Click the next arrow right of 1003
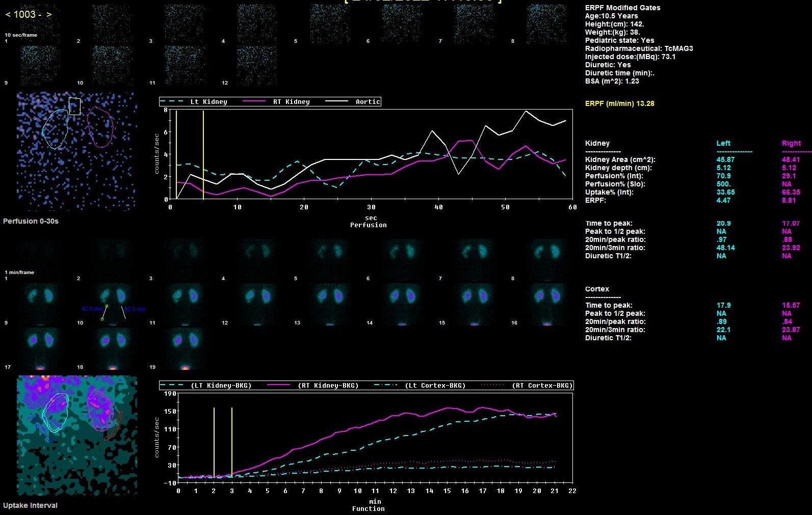812x515 pixels. pos(49,15)
